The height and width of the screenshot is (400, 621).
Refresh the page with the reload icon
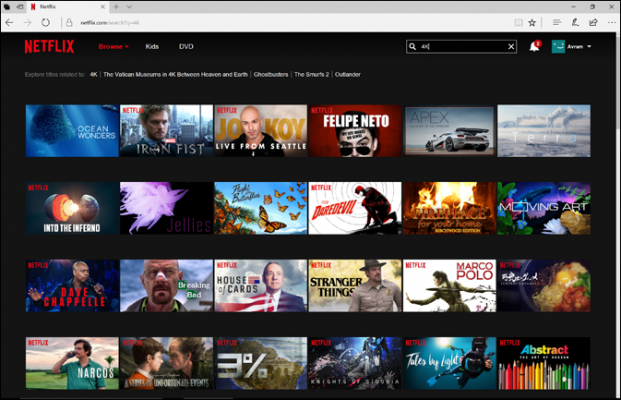(46, 23)
